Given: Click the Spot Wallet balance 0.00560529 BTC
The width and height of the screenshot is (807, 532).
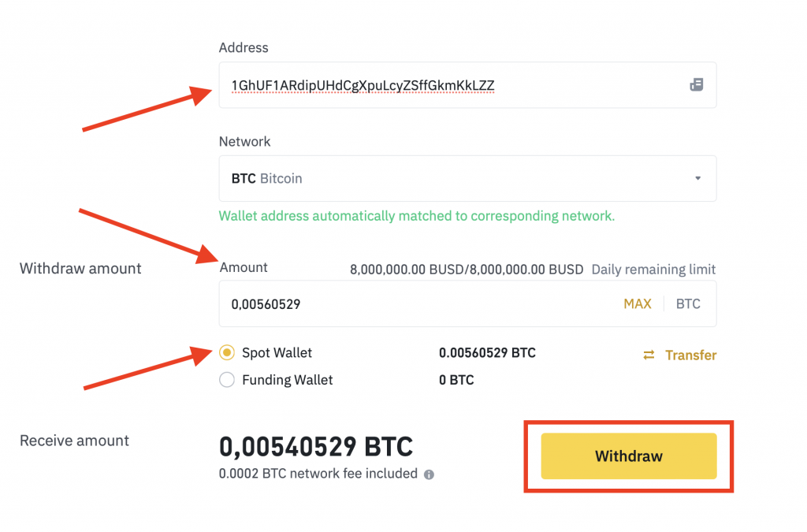Looking at the screenshot, I should coord(487,353).
